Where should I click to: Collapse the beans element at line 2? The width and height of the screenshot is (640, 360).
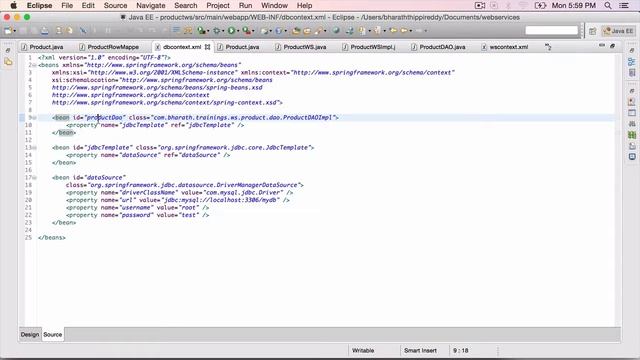click(x=34, y=65)
